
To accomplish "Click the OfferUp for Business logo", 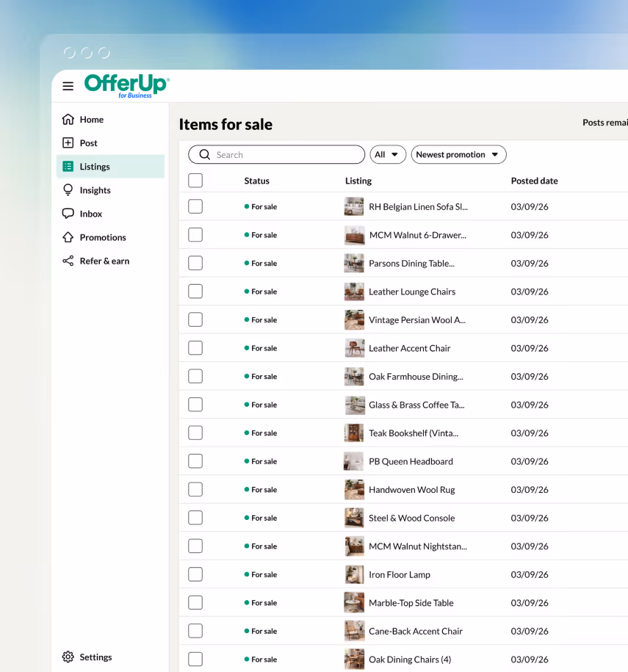I will [127, 86].
